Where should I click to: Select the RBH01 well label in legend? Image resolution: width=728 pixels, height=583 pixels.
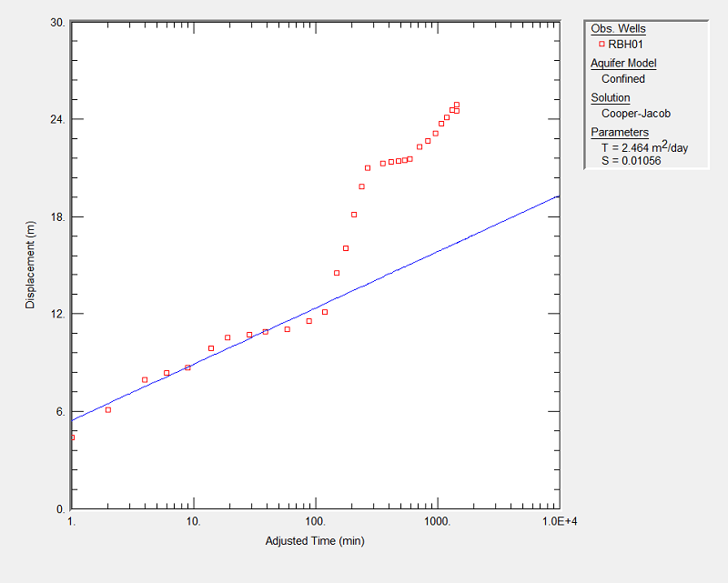pos(625,44)
